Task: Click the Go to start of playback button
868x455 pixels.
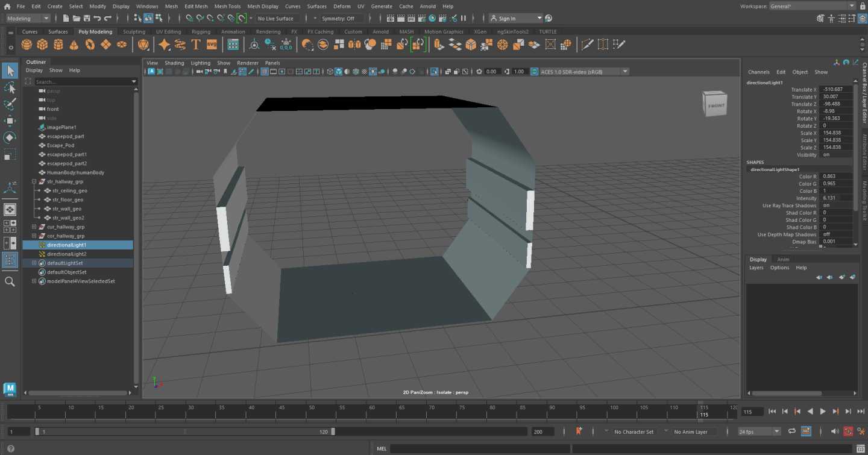Action: point(772,411)
